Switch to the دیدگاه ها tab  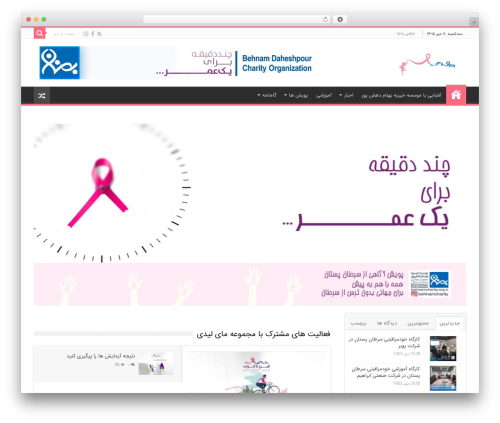coord(387,323)
